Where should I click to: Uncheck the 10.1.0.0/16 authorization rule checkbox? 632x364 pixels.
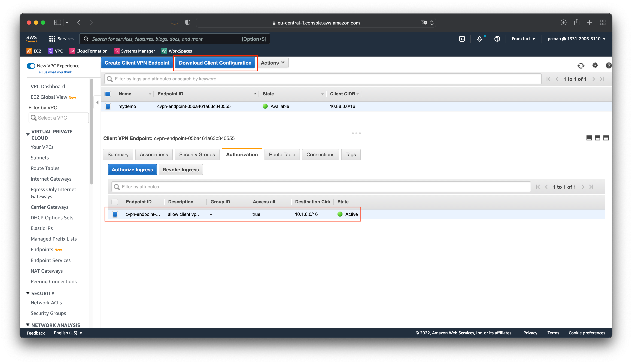coord(115,214)
